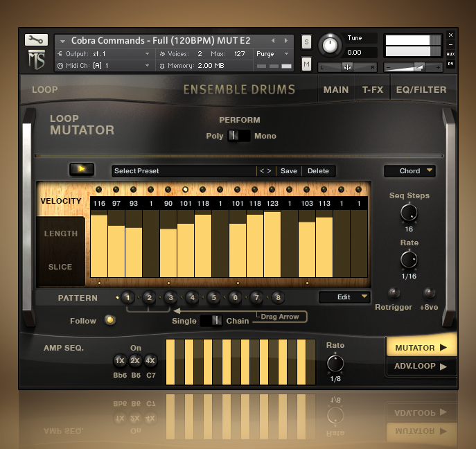Click the Max voices value 127
Image resolution: width=476 pixels, height=449 pixels.
click(240, 54)
